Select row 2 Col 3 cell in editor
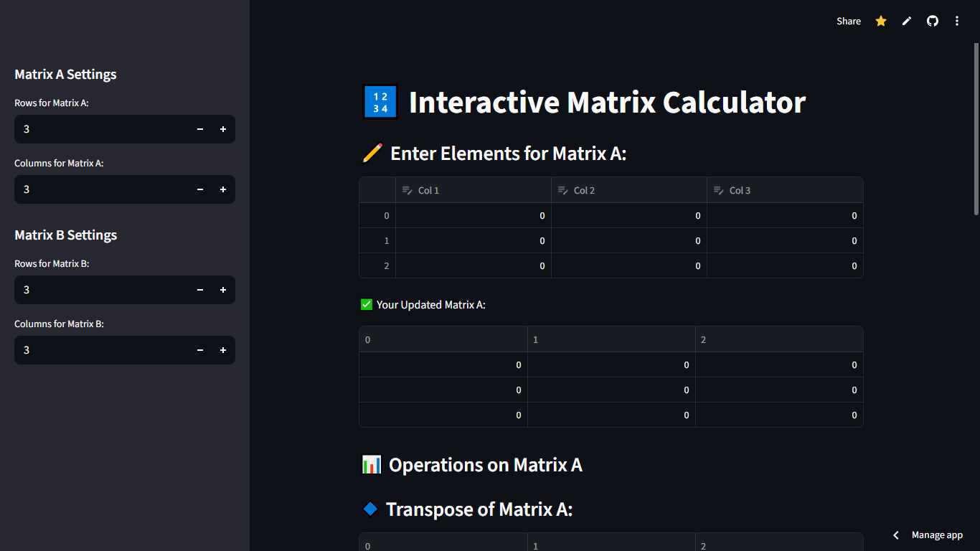This screenshot has height=551, width=980. tap(785, 265)
